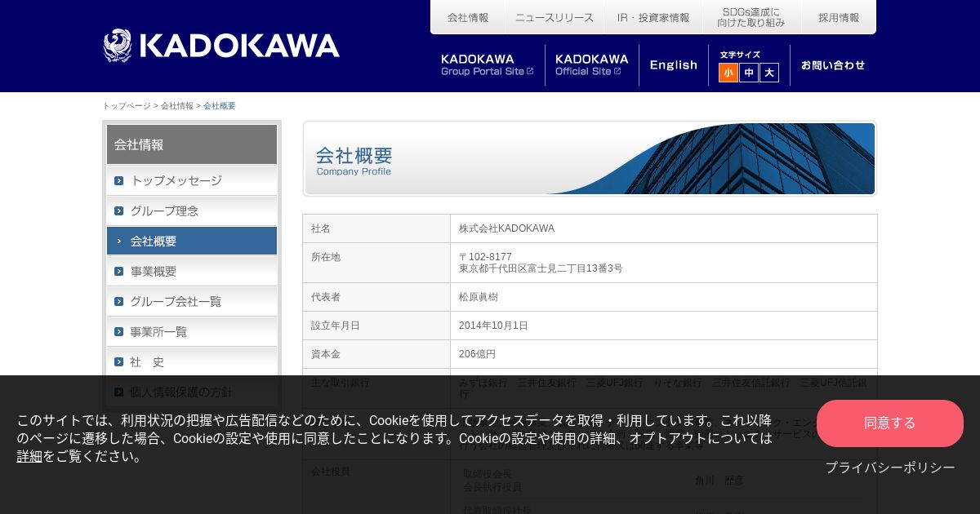Open グループ理念 in the sidebar
The height and width of the screenshot is (514, 980).
(192, 210)
